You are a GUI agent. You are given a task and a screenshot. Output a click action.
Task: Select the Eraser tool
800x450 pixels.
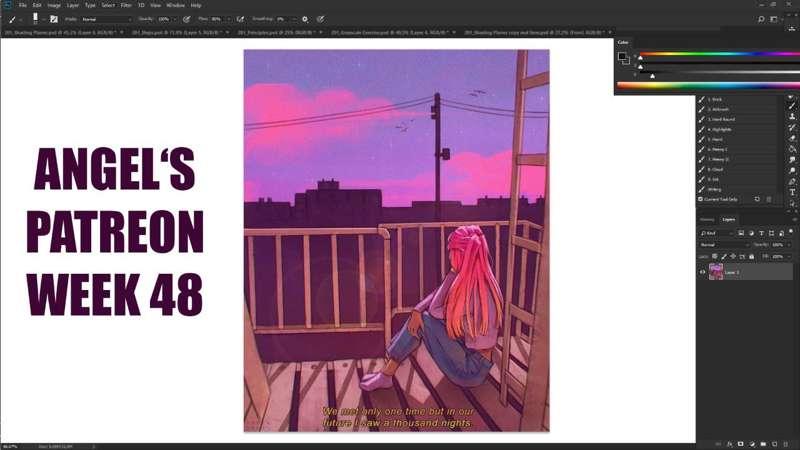(792, 138)
